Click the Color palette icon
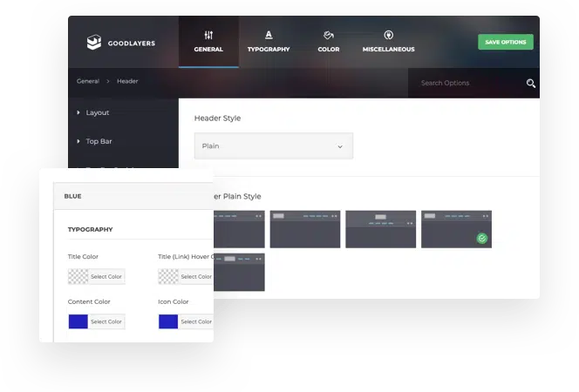This screenshot has height=392, width=579. pyautogui.click(x=329, y=35)
